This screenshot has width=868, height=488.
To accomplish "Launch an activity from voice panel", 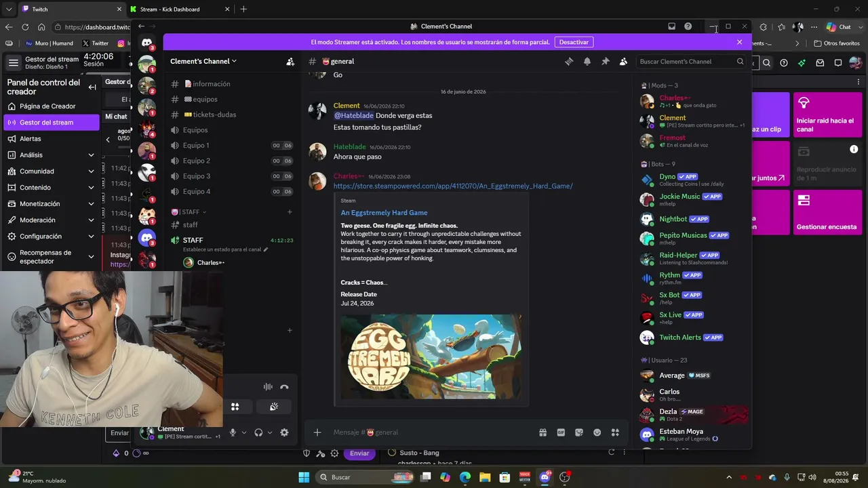I will point(235,407).
